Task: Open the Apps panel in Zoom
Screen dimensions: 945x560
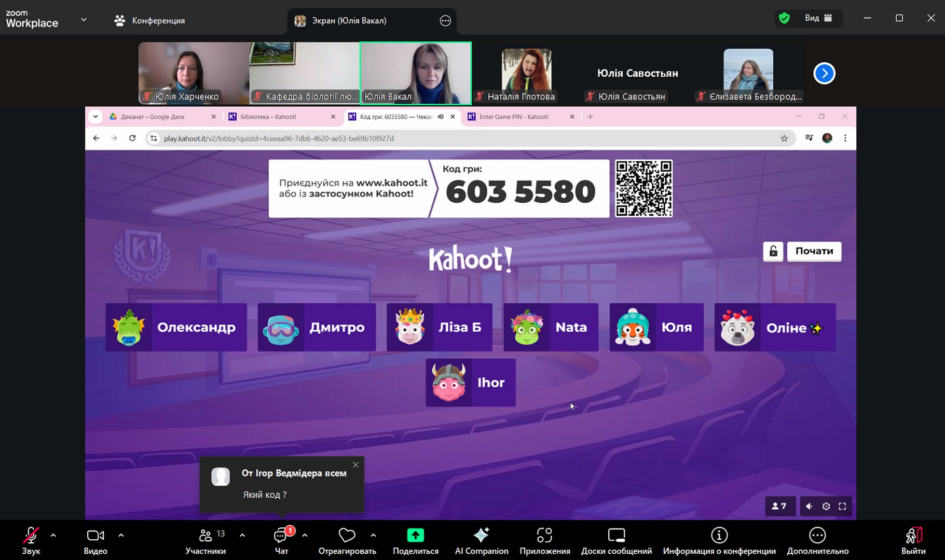Action: 544,540
